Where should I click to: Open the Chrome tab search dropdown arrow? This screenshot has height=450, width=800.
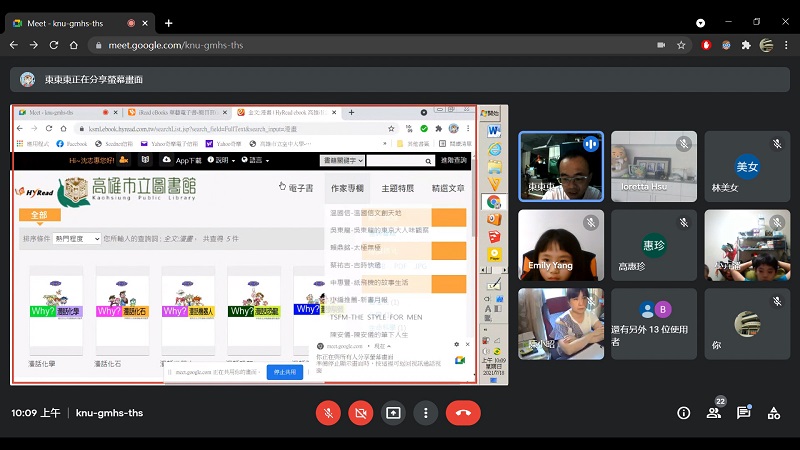(700, 22)
